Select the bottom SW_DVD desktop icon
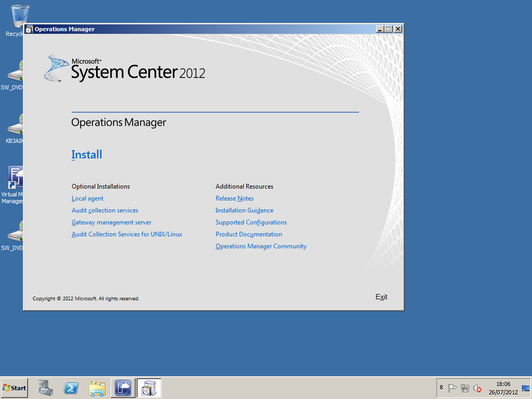532x399 pixels. click(12, 236)
